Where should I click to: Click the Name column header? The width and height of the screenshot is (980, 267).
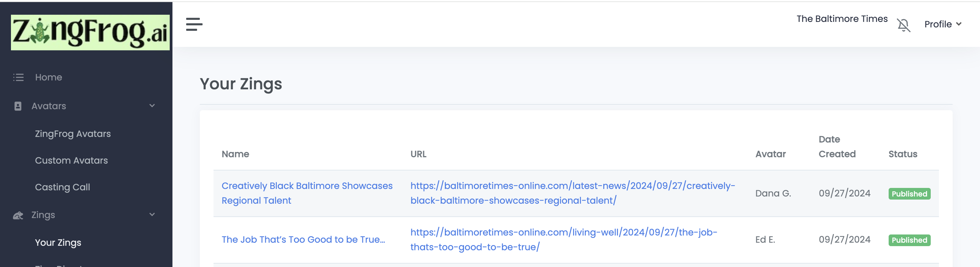235,154
